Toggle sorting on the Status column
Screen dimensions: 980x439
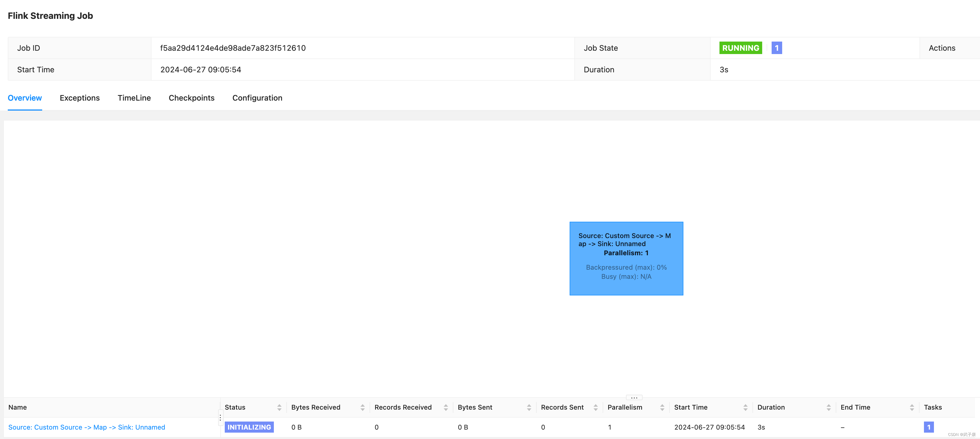[280, 407]
